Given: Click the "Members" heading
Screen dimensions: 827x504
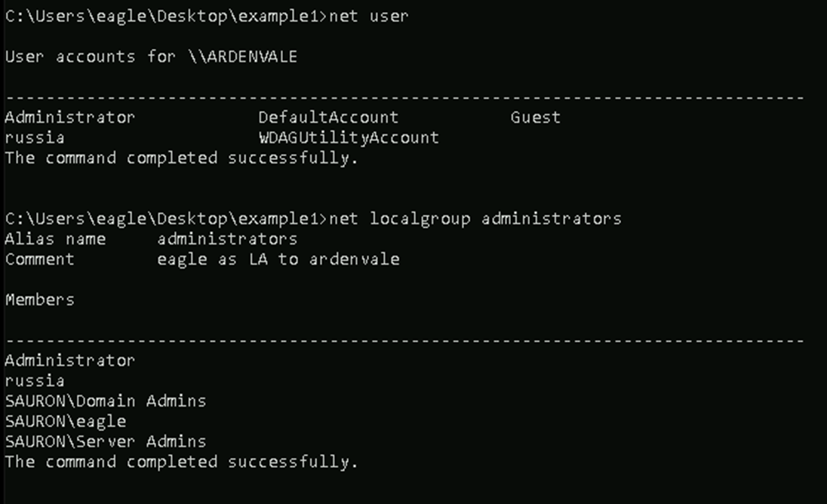Looking at the screenshot, I should (x=39, y=300).
